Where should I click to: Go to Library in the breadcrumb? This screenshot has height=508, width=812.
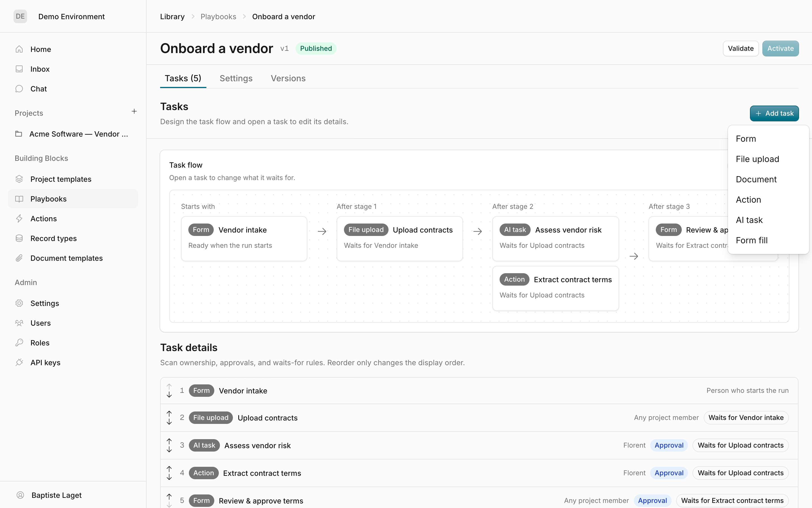pos(172,16)
